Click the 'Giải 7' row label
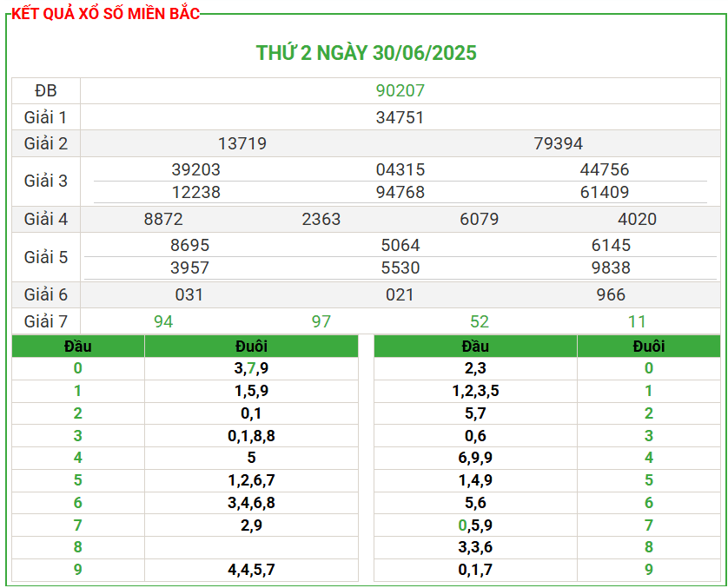 (46, 321)
